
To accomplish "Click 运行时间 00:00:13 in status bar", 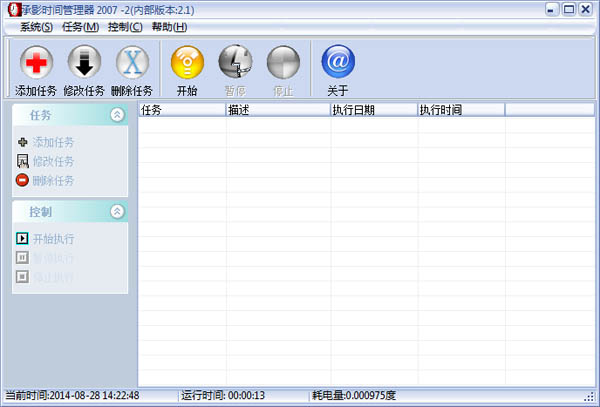I will click(x=223, y=395).
